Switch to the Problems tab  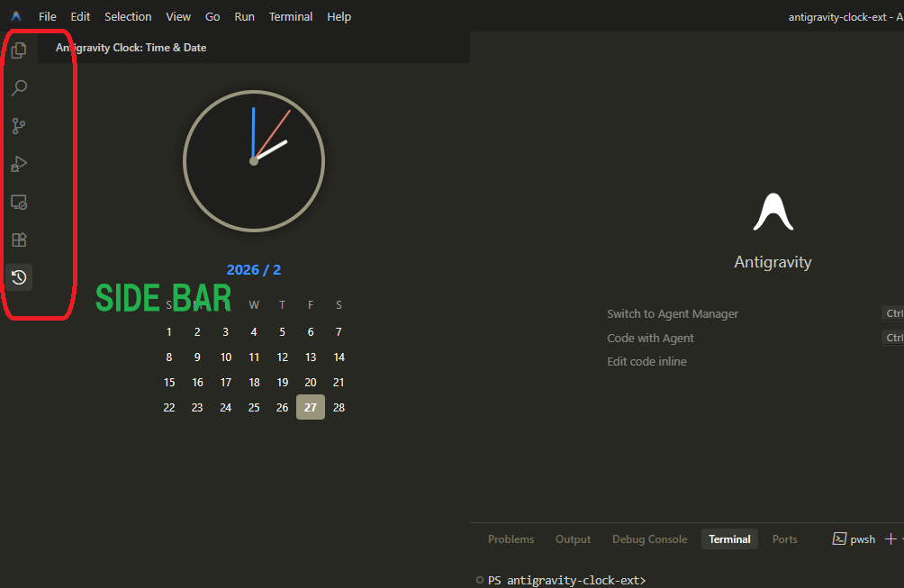point(511,538)
